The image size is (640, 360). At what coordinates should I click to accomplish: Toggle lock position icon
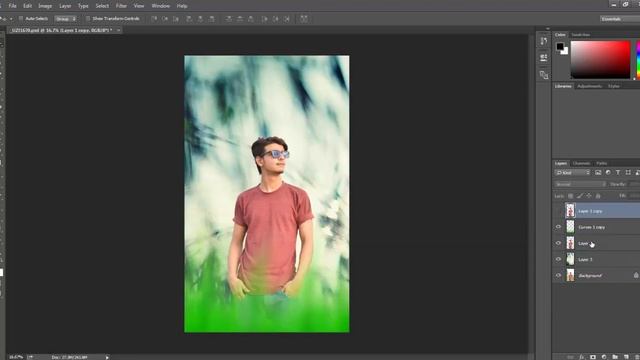589,196
